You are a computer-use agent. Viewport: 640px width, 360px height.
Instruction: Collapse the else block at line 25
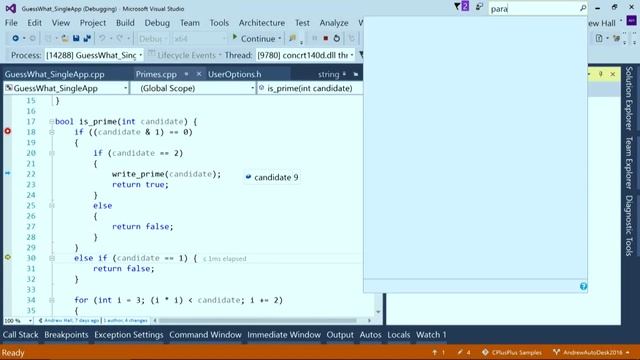(51, 206)
